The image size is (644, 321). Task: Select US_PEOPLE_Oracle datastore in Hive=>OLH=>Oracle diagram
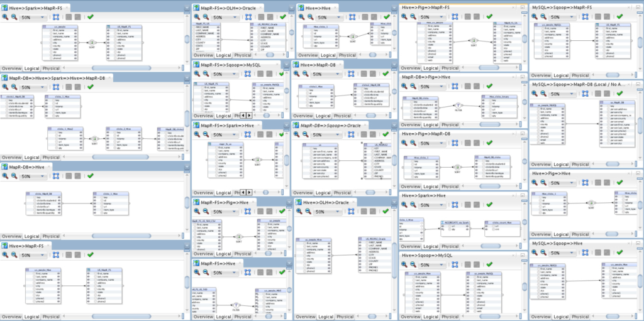[x=374, y=255]
